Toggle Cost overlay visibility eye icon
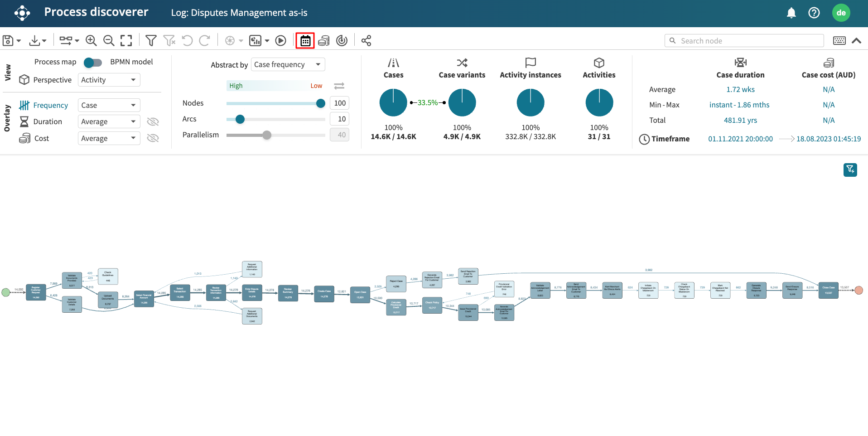 153,138
